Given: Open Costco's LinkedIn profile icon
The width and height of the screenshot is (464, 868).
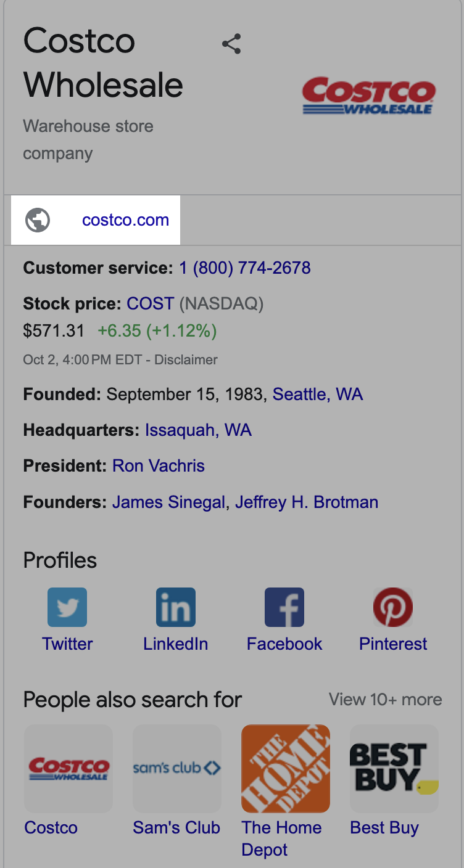Looking at the screenshot, I should tap(175, 607).
